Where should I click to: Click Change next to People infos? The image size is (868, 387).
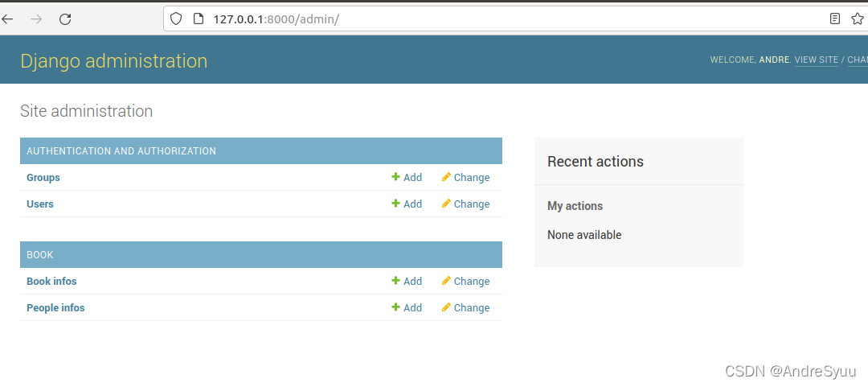click(x=472, y=307)
